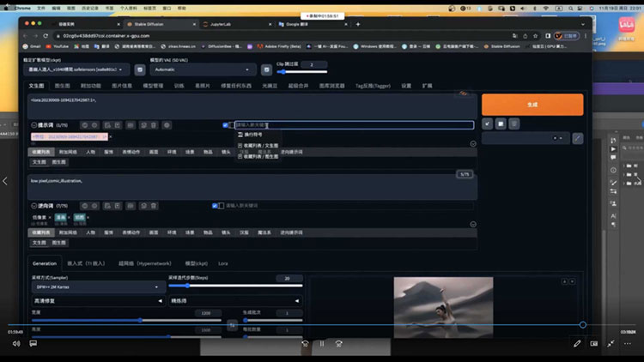Remove the pink lora tag with its x

(110, 136)
